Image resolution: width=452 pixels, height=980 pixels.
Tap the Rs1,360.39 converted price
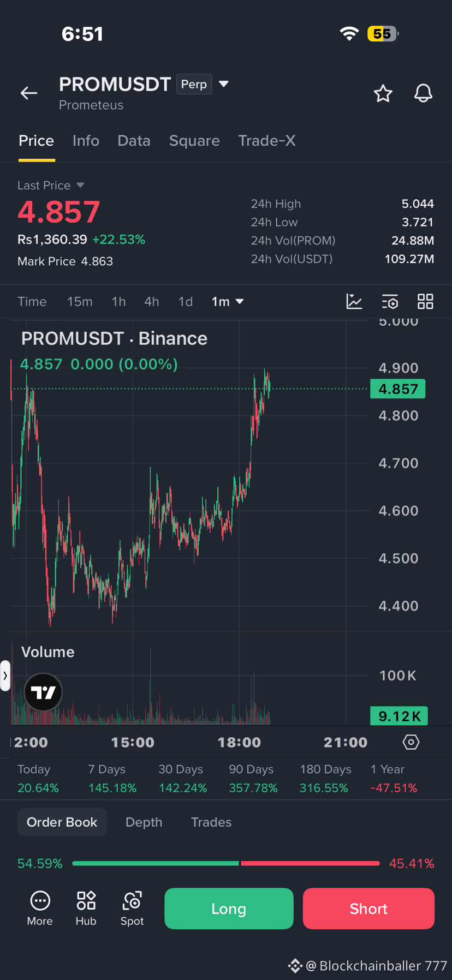click(52, 240)
